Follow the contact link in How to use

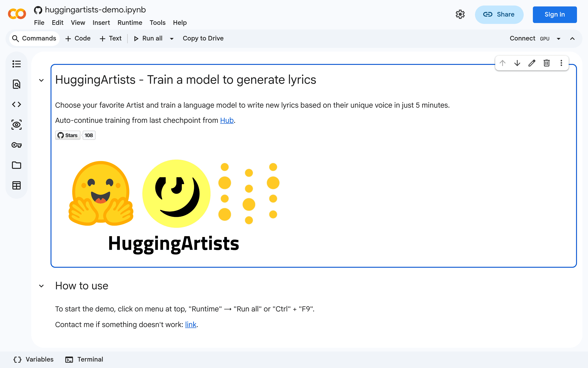coord(190,325)
